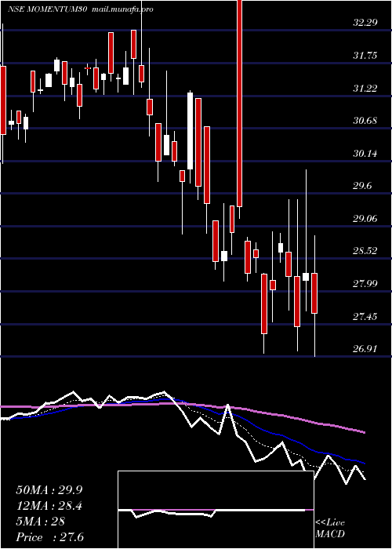Click the <<Live MACD label

[330, 529]
